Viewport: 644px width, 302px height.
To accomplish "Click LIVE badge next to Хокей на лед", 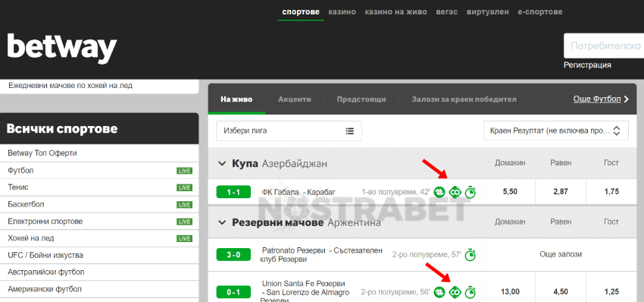I will [184, 238].
